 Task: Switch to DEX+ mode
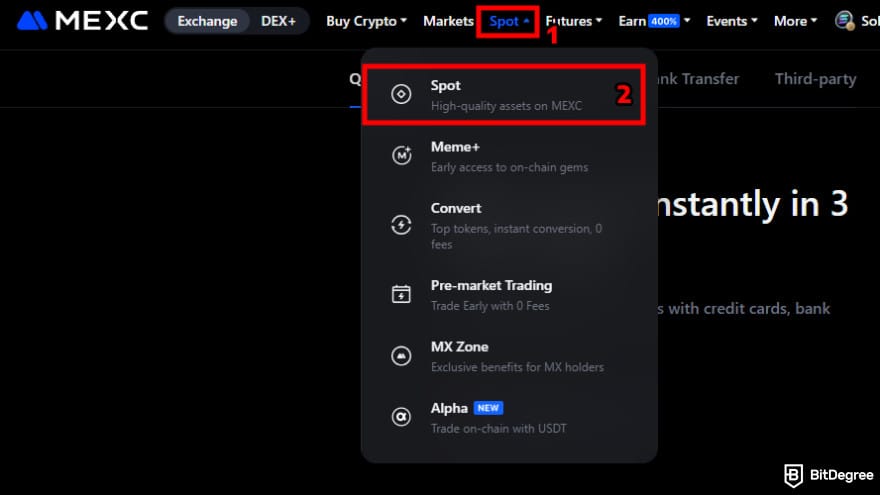point(278,21)
